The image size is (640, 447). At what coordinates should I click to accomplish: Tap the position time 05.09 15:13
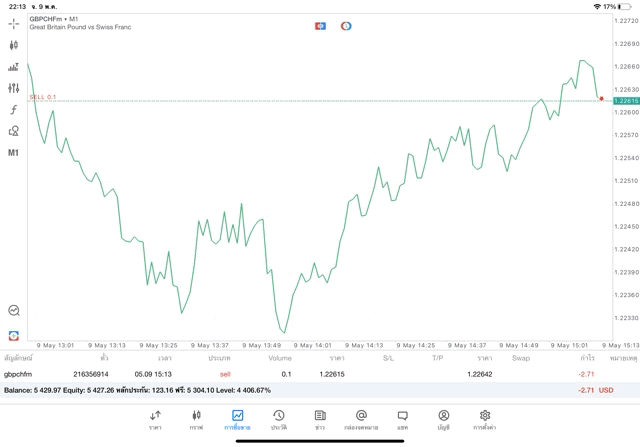[x=153, y=374]
